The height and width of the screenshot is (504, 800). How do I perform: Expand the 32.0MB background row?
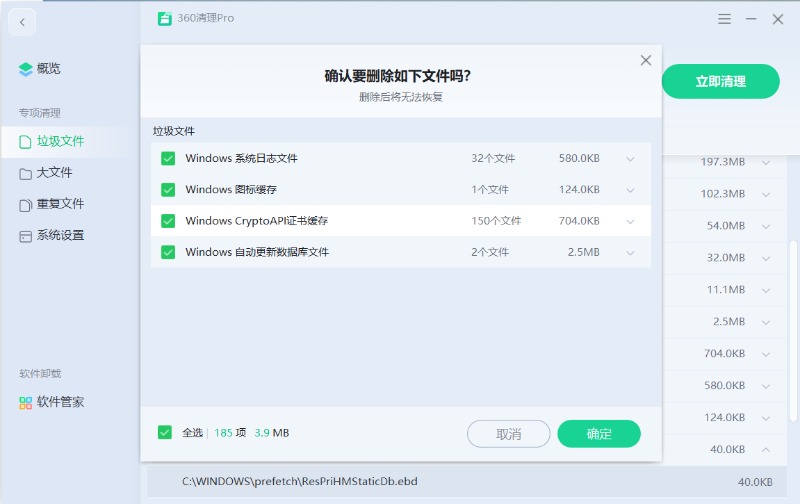tap(766, 259)
